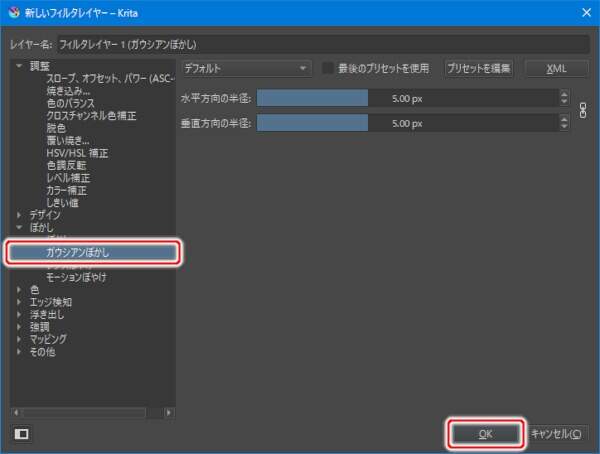This screenshot has height=454, width=600.
Task: Select the レベル補正 filter
Action: pyautogui.click(x=68, y=178)
